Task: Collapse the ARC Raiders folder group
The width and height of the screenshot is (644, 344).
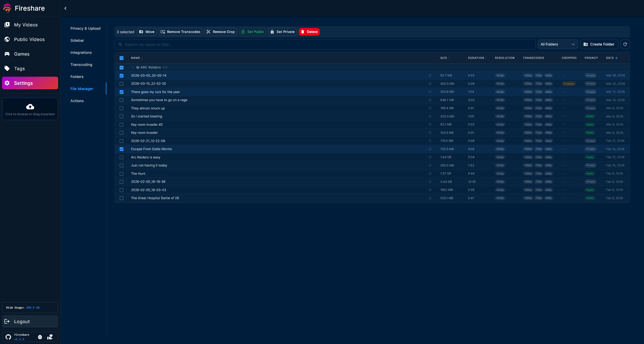Action: coord(133,67)
